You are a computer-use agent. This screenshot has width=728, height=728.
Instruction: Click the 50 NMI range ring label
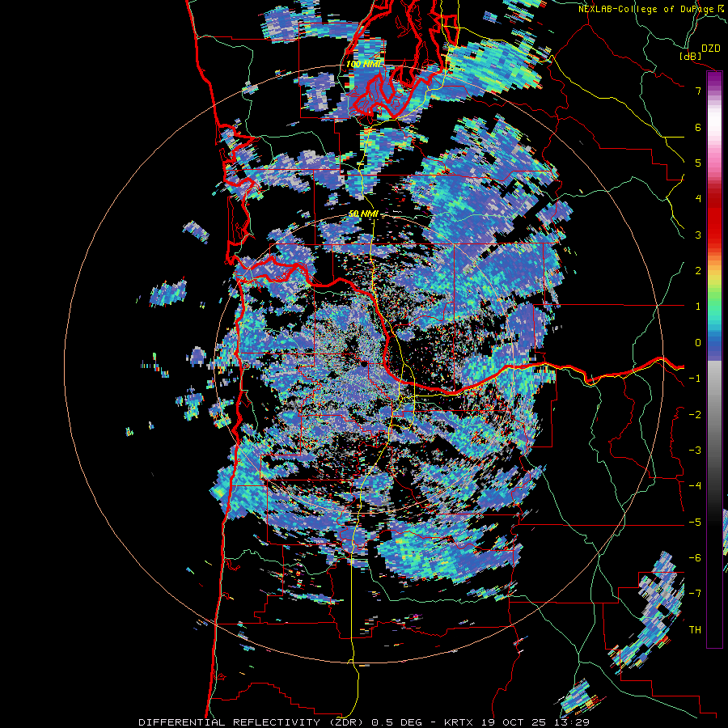(363, 214)
